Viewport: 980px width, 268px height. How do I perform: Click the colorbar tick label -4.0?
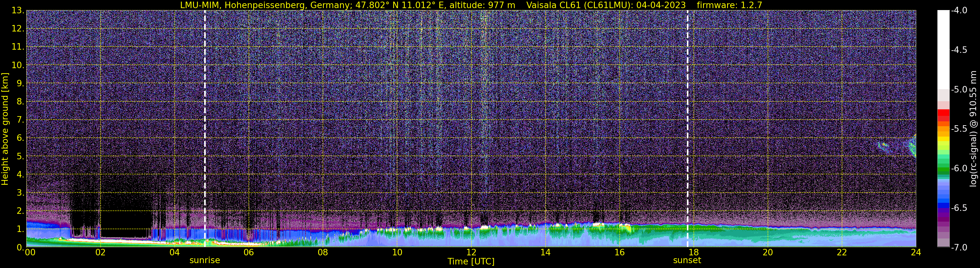coord(959,11)
